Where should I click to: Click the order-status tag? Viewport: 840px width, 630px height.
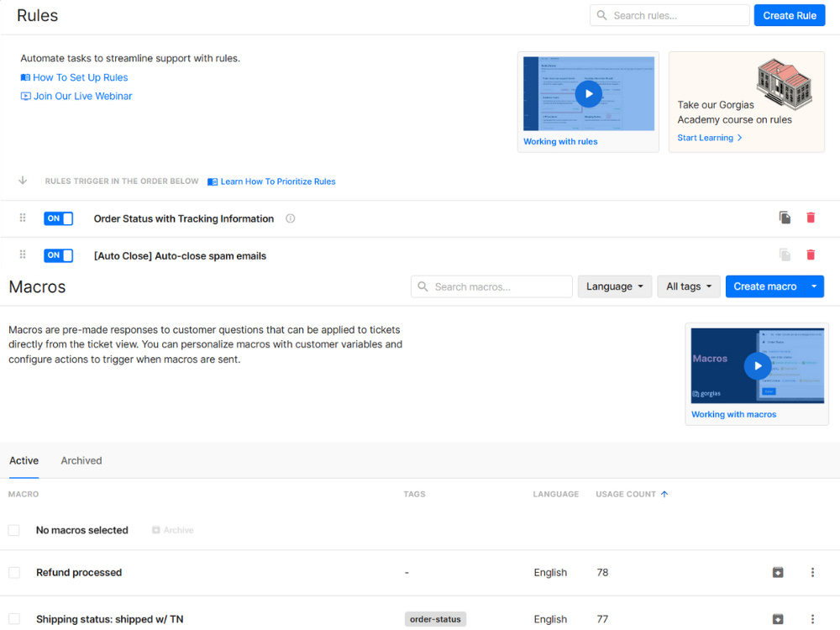click(x=435, y=619)
